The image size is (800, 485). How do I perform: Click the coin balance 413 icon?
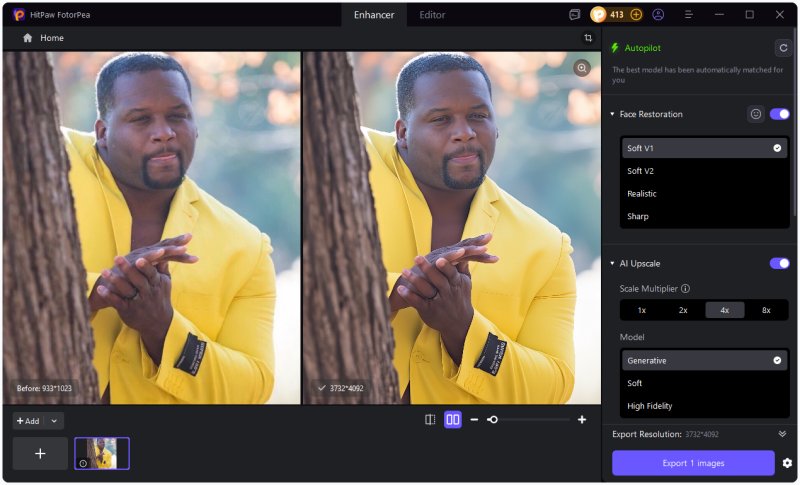(x=598, y=15)
